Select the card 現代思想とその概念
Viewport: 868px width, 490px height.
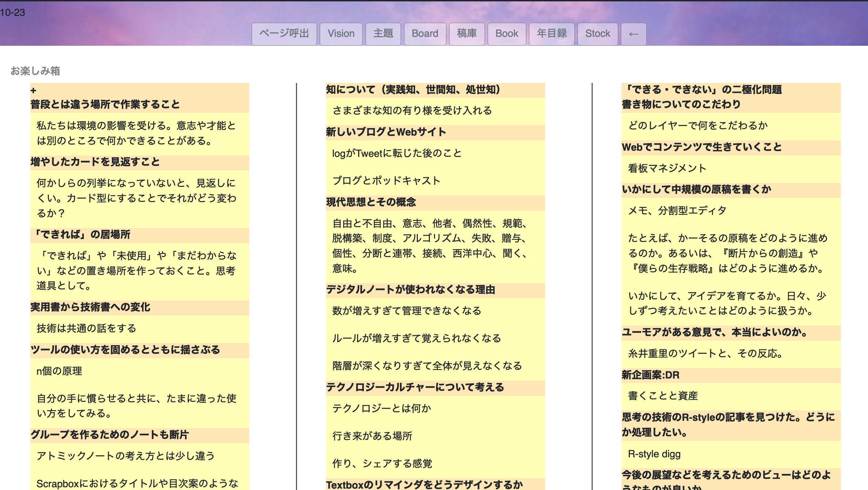(370, 203)
